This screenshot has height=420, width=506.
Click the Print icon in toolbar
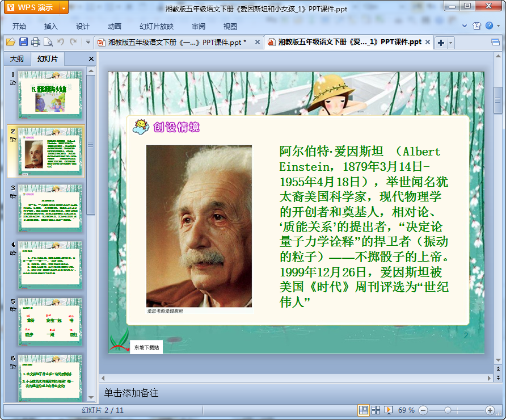(x=36, y=42)
